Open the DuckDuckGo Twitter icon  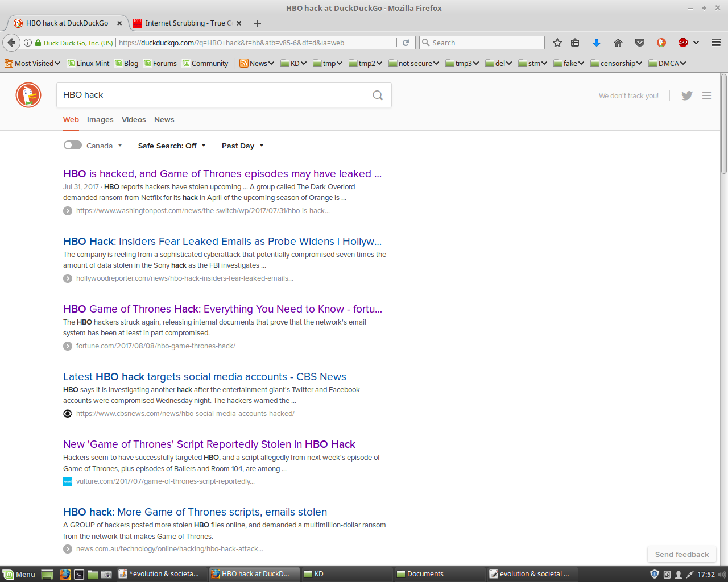687,95
